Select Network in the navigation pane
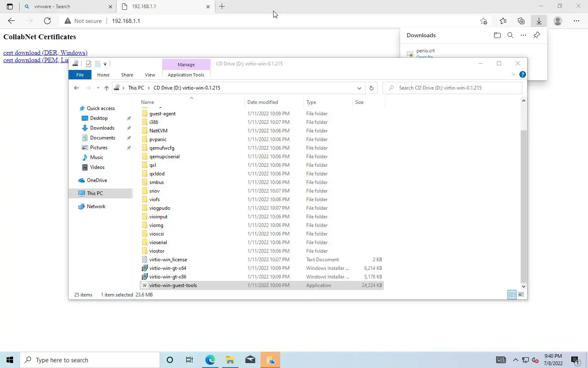588x368 pixels. click(x=96, y=206)
